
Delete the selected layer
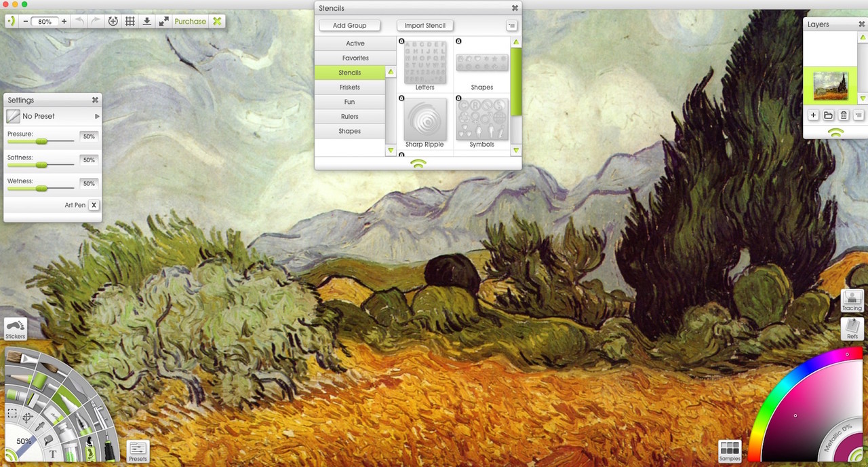click(844, 115)
